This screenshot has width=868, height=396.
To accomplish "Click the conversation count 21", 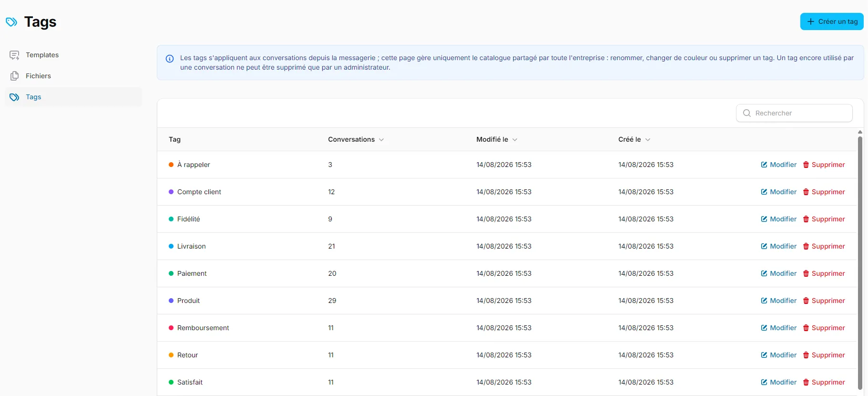I will tap(332, 246).
